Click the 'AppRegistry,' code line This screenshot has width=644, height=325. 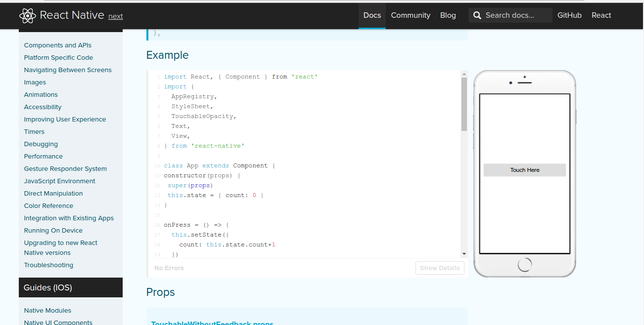tap(194, 97)
